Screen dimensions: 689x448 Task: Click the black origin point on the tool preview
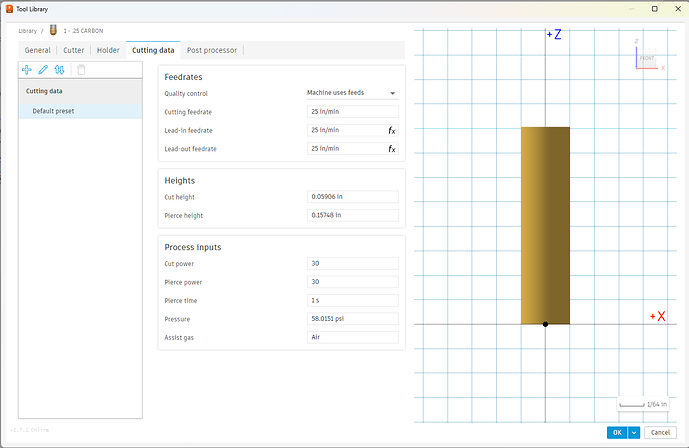[x=545, y=324]
